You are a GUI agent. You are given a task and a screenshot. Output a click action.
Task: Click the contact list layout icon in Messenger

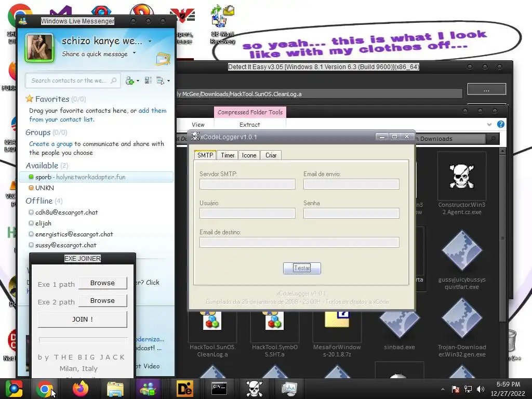point(148,81)
